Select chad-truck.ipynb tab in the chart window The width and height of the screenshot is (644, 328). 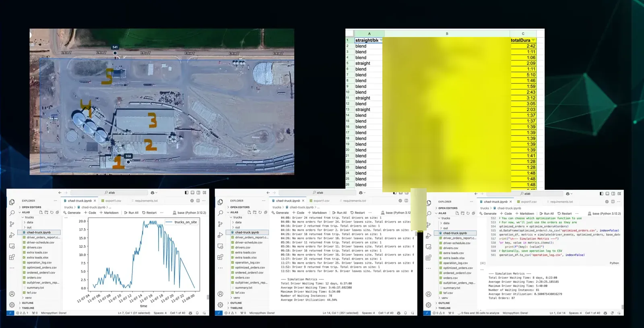(x=80, y=201)
